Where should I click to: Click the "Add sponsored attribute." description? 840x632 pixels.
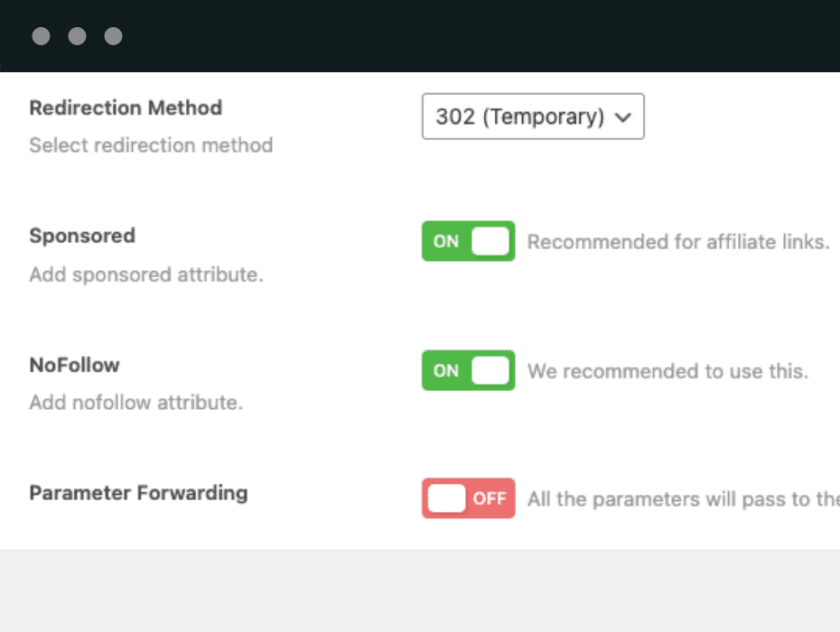tap(146, 274)
